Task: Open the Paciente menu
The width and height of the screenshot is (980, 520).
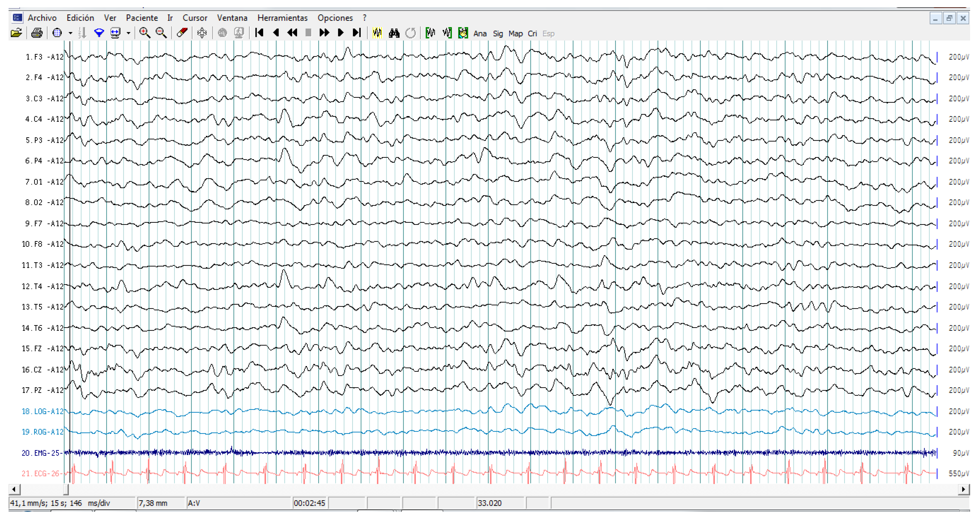Action: [x=141, y=18]
